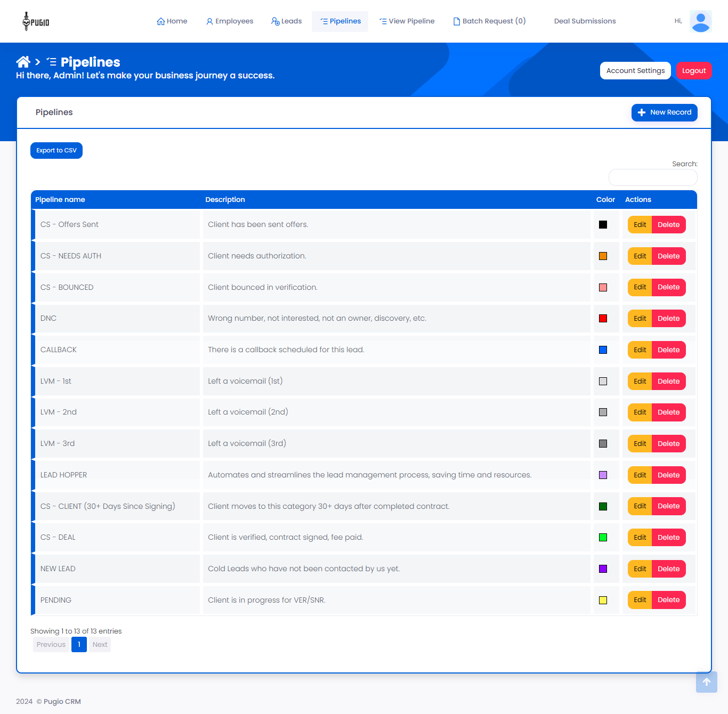Open Leads via the leads icon
The height and width of the screenshot is (714, 728).
point(275,21)
